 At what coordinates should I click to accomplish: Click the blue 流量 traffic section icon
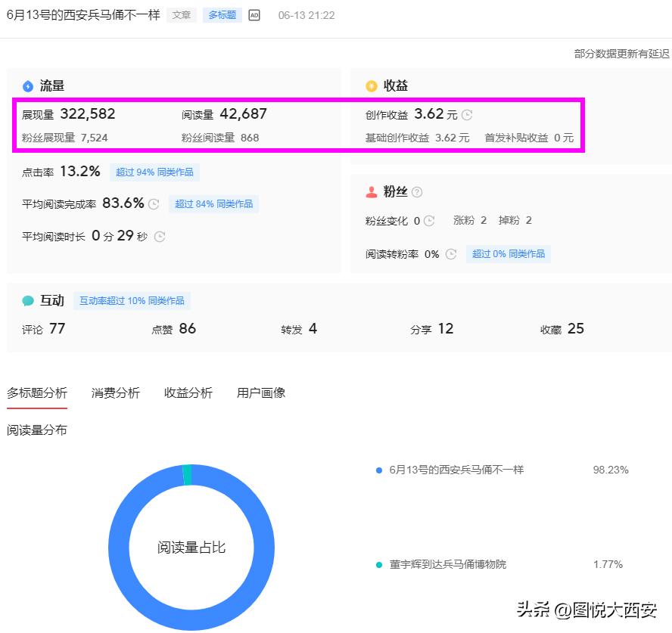(28, 85)
